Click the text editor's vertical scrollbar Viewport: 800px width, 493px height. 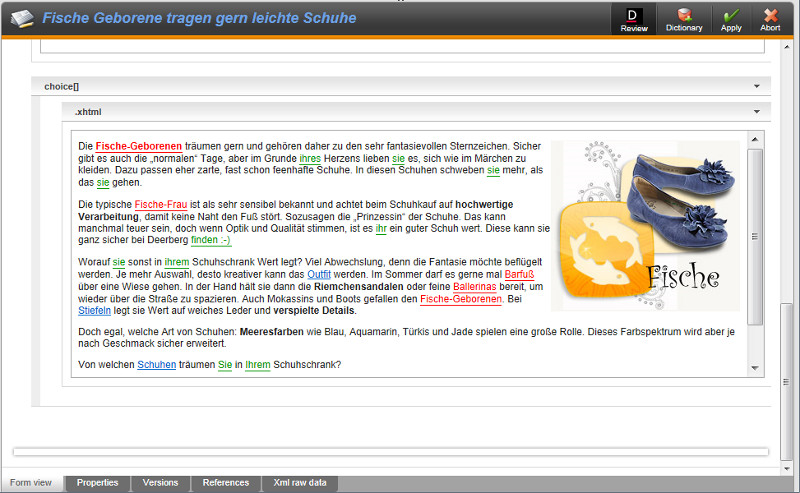pyautogui.click(x=755, y=238)
